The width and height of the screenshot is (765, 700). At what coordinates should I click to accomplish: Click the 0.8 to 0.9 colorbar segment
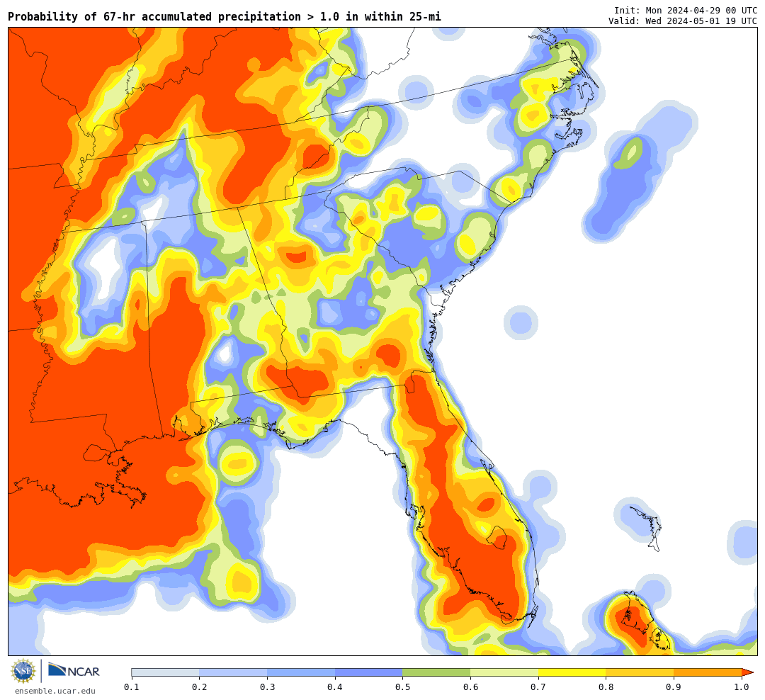[640, 672]
